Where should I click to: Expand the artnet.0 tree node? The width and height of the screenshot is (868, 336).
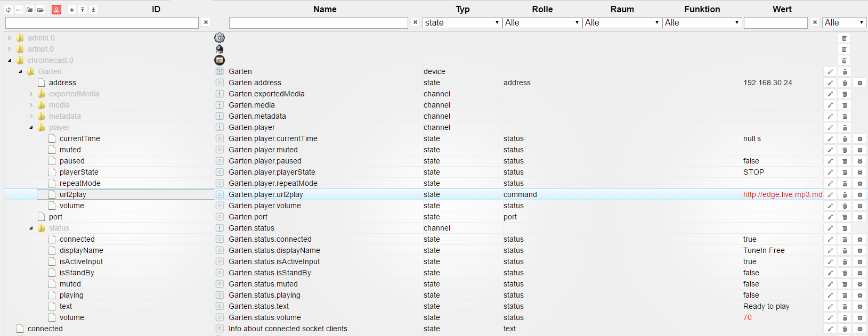10,49
